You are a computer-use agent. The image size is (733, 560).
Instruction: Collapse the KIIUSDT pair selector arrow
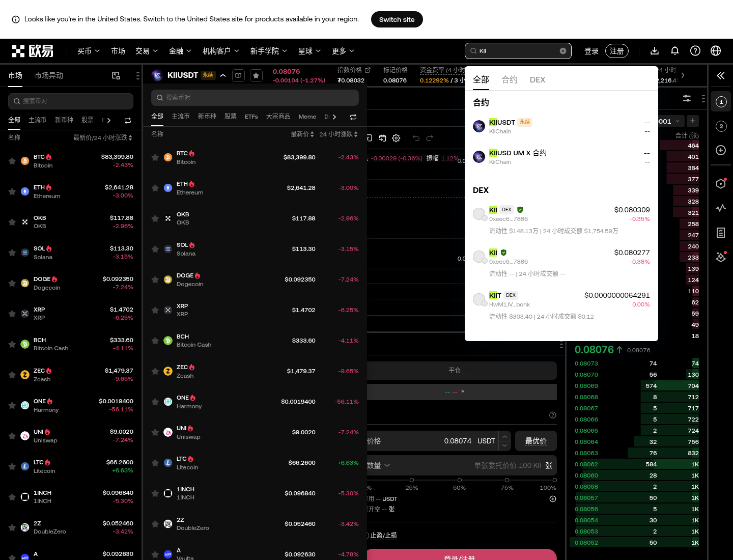point(223,75)
